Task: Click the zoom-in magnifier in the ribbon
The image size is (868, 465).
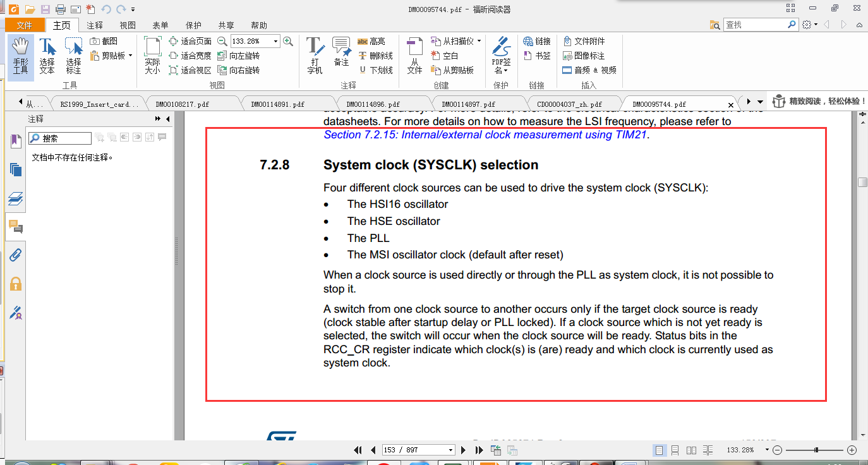Action: 288,41
